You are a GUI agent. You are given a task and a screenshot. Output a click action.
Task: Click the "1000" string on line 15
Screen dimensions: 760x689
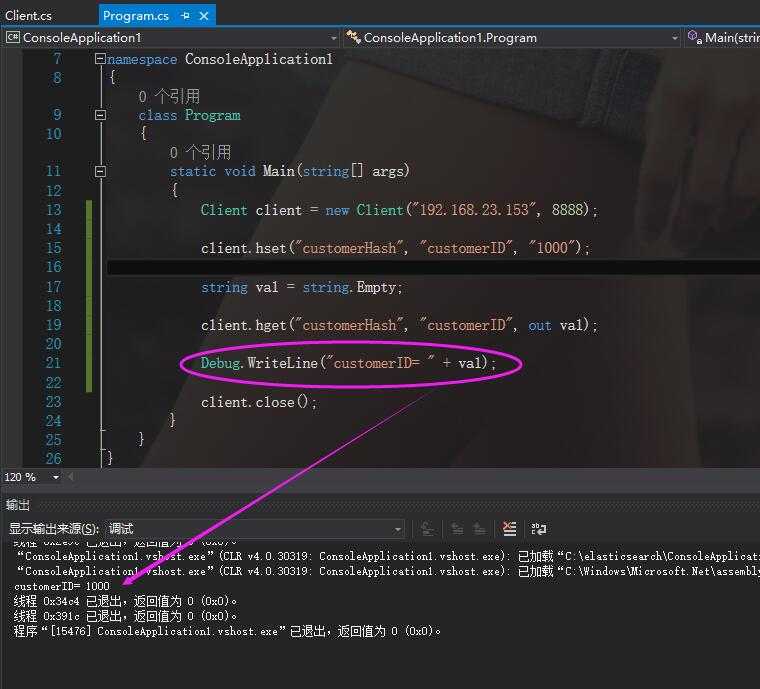[554, 248]
